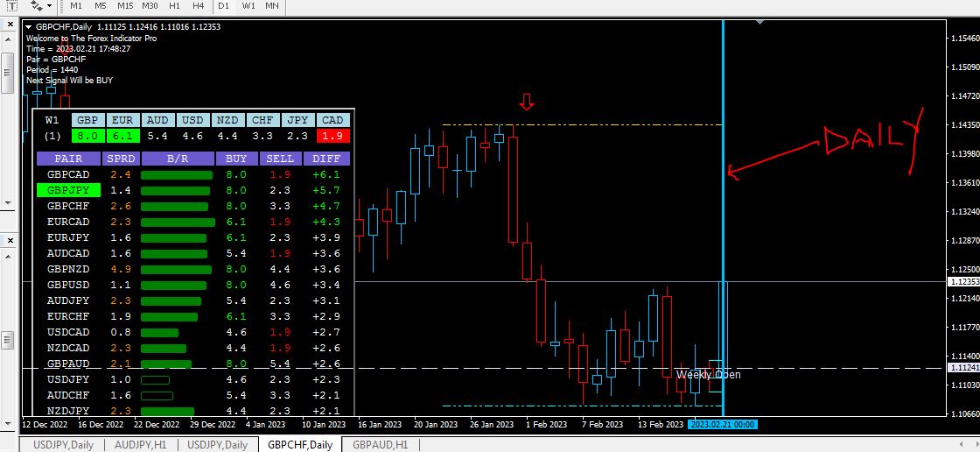The width and height of the screenshot is (980, 452).
Task: Select the text label drawing tool
Action: click(x=12, y=5)
